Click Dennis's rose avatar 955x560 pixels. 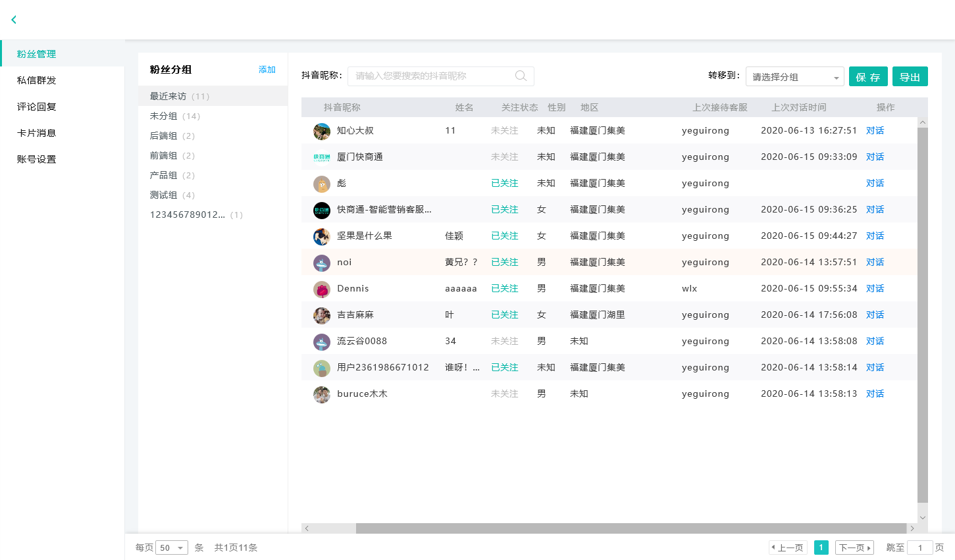pos(322,289)
